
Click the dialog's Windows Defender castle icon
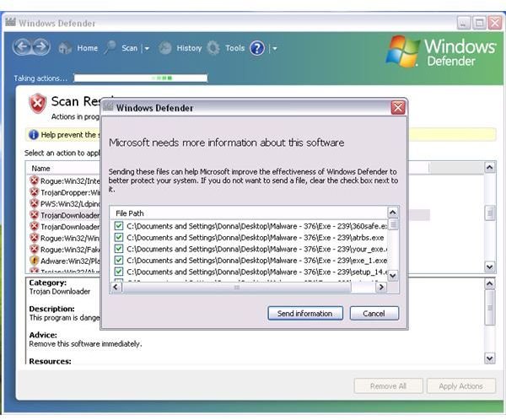[108, 106]
